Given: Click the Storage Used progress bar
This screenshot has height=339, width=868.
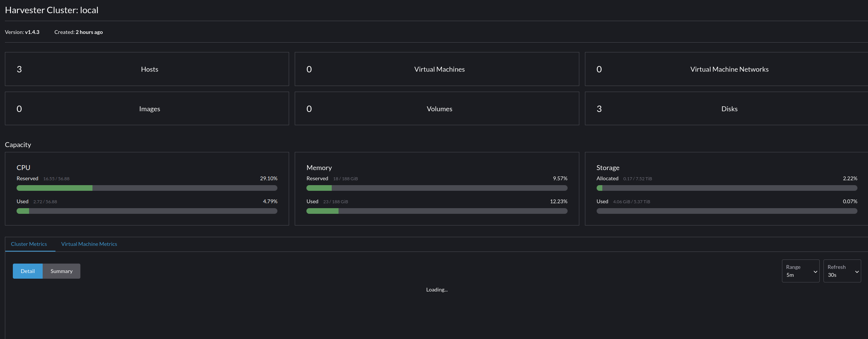Looking at the screenshot, I should pos(727,211).
